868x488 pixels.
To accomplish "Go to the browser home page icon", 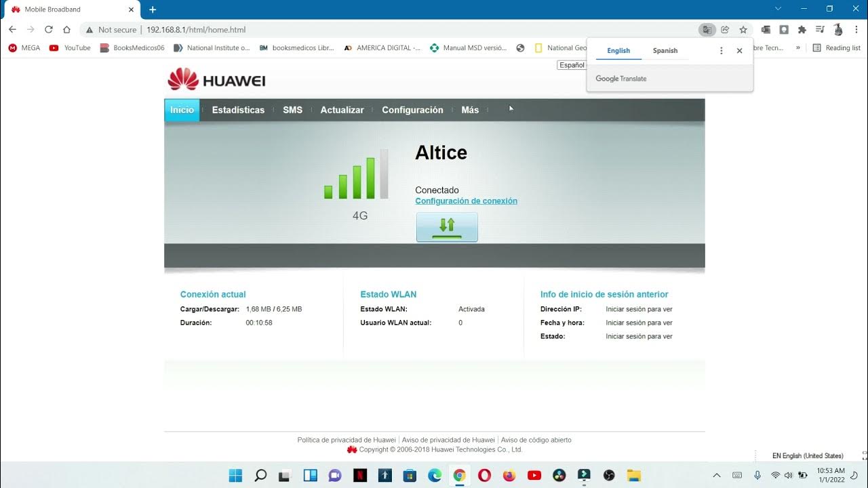I will pyautogui.click(x=66, y=30).
